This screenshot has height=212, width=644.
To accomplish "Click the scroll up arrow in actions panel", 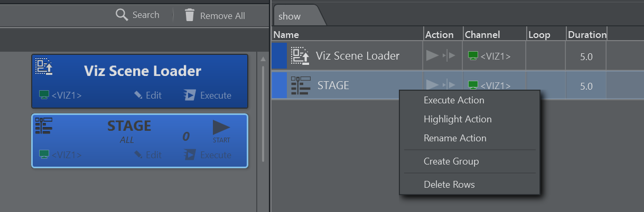I will 263,59.
